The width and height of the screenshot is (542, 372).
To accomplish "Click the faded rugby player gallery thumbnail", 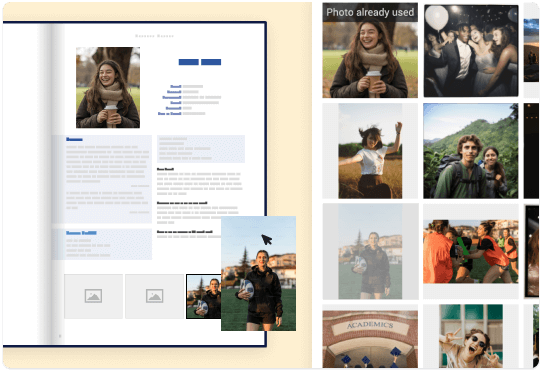I will point(371,251).
